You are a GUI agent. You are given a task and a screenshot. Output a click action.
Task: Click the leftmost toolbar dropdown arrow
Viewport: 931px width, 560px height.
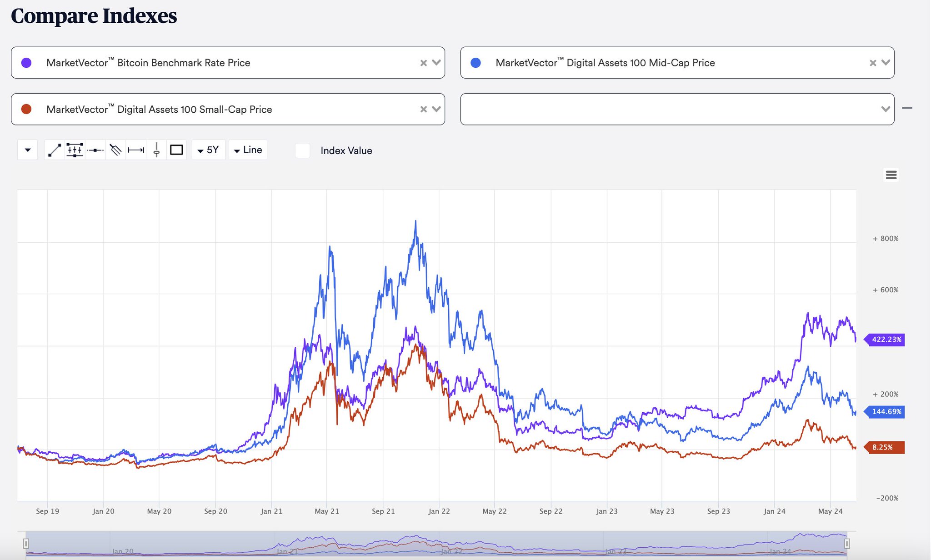click(x=28, y=150)
